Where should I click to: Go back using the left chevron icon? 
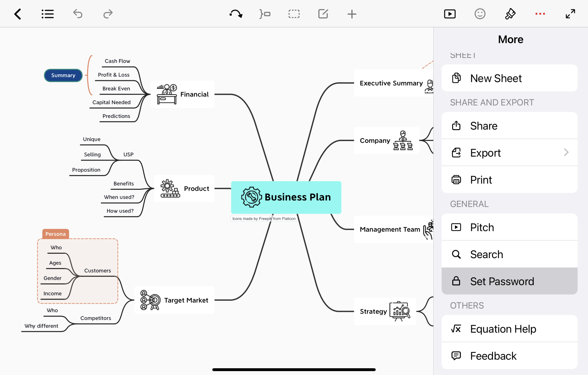[18, 14]
